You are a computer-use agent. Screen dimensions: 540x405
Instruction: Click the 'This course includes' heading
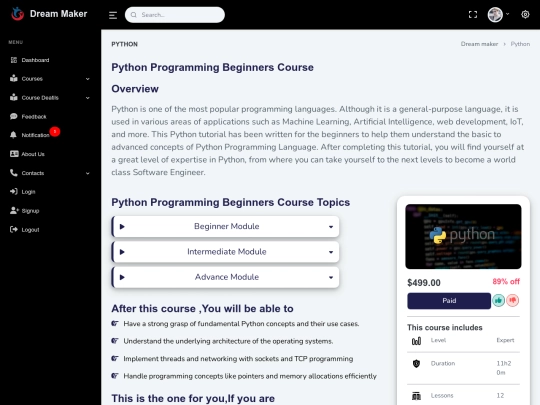(x=445, y=328)
